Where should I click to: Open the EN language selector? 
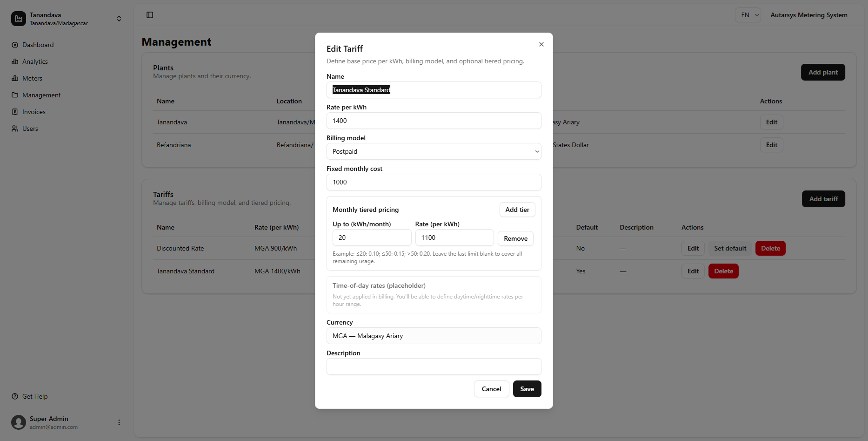[748, 15]
